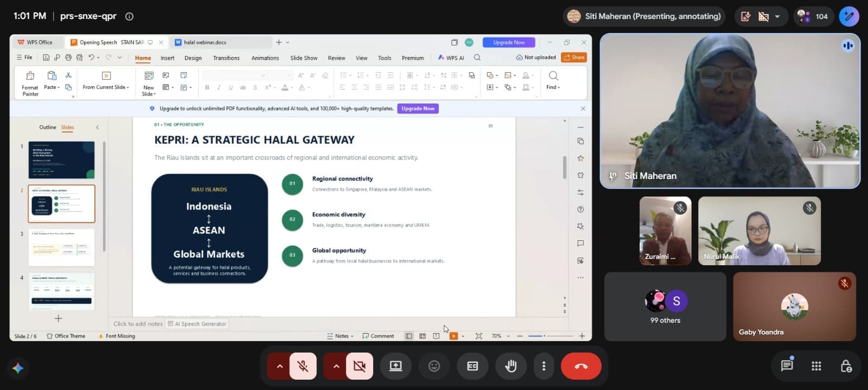The width and height of the screenshot is (868, 390).
Task: Click the raise hand icon
Action: (x=510, y=366)
